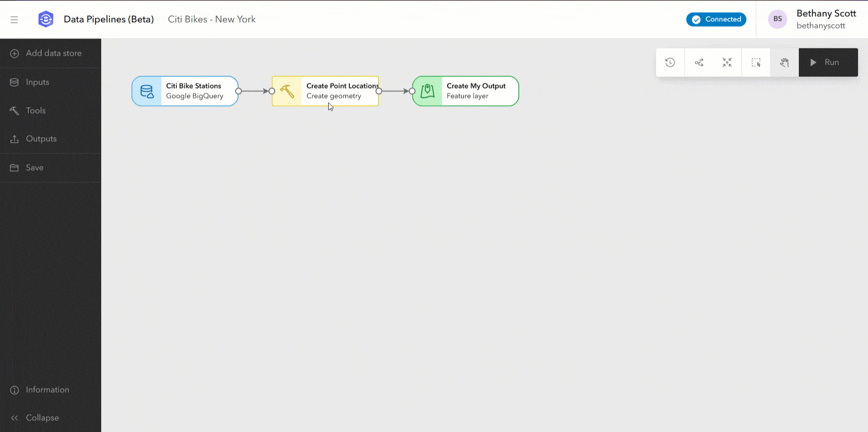Expand the Citi Bike Stations output port
This screenshot has width=868, height=432.
click(239, 91)
